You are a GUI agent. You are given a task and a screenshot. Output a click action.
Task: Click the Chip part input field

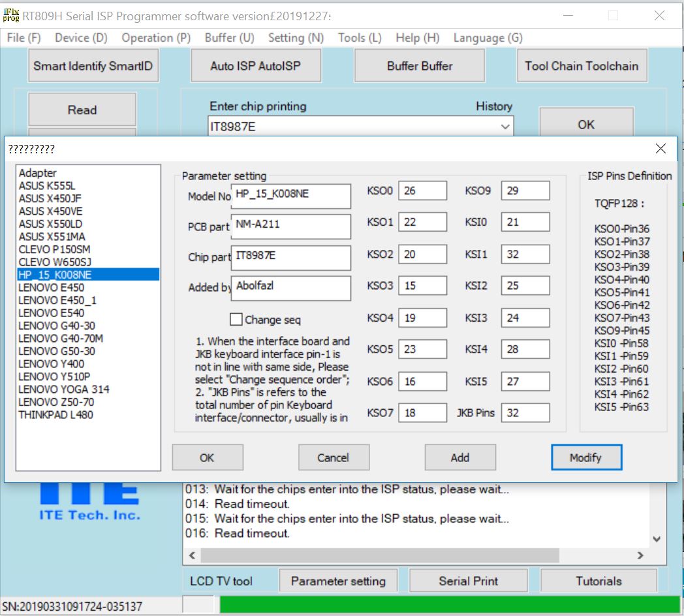pos(291,257)
